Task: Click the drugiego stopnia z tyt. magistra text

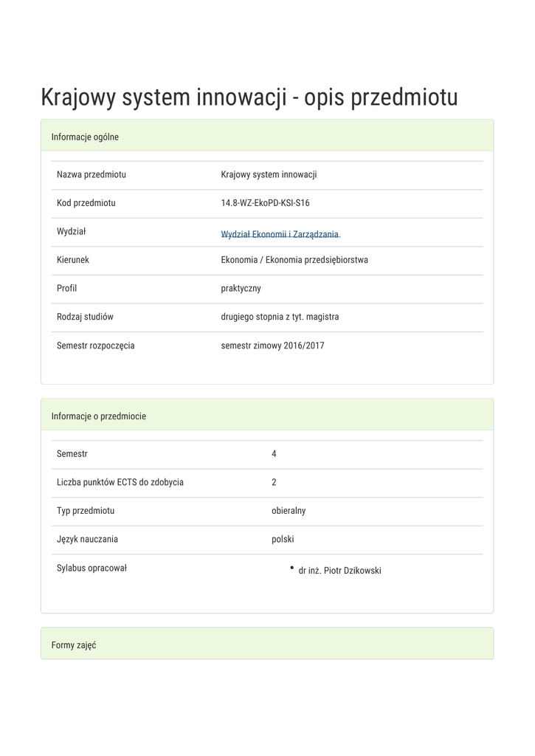Action: coord(280,317)
